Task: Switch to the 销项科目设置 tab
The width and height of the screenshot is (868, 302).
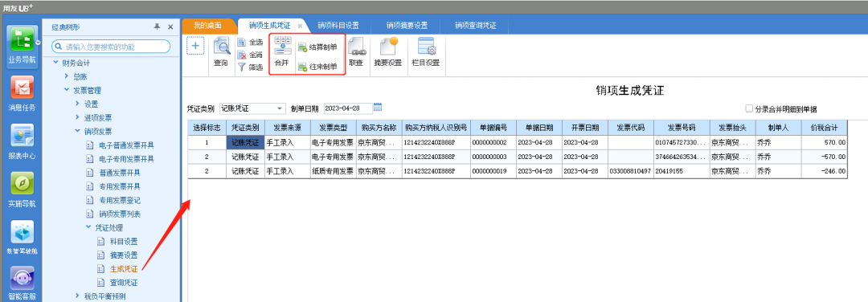Action: pyautogui.click(x=338, y=26)
